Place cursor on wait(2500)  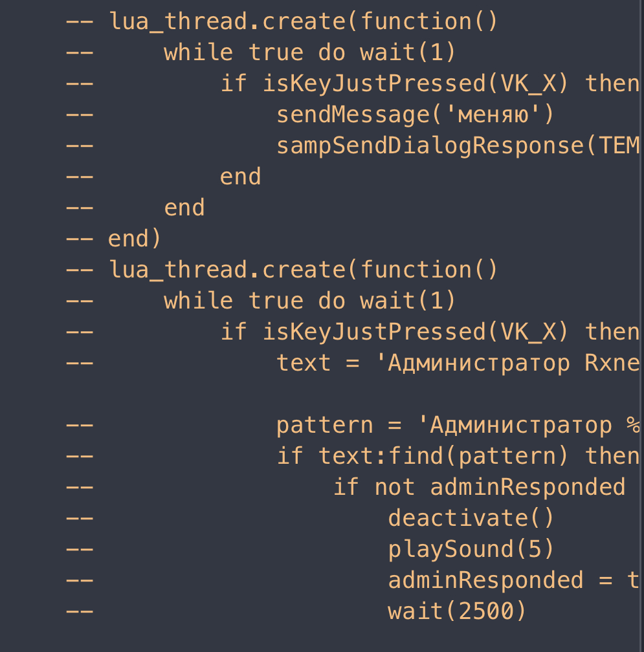[457, 611]
